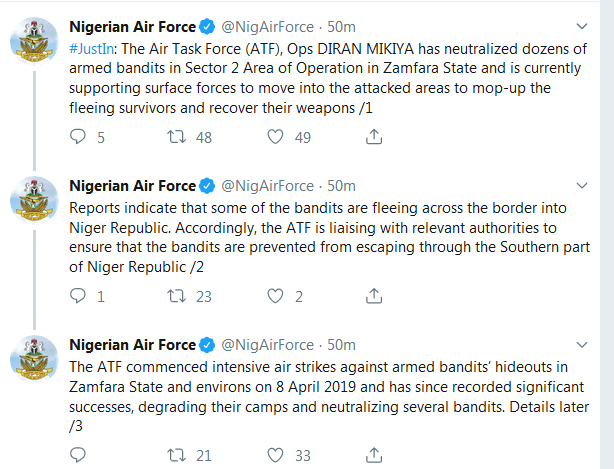Share the second tweet ending /2

374,296
